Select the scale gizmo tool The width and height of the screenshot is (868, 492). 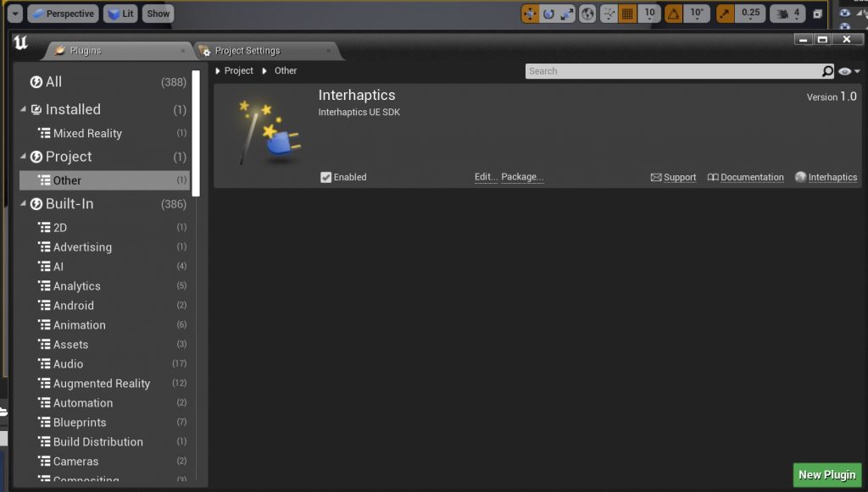[566, 14]
